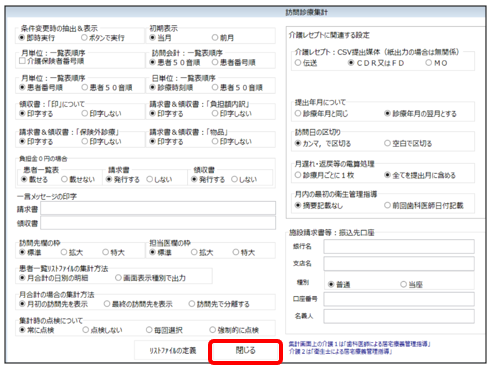This screenshot has width=493, height=368.
Task: Select カンマ,で区切る for 訪問日の区切り
Action: pos(298,143)
